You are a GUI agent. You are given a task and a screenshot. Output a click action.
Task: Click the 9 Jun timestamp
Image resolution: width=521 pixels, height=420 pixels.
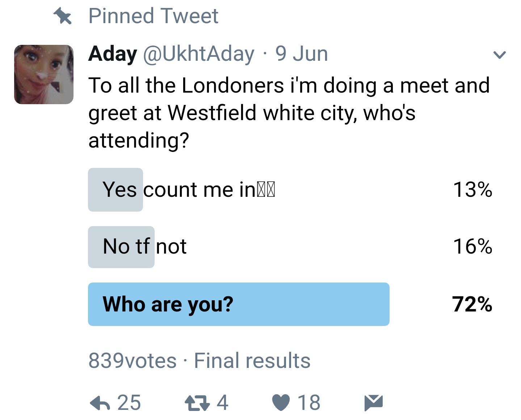pos(302,54)
